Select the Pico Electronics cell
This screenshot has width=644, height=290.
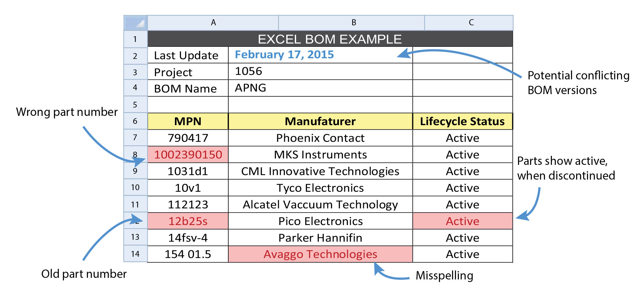click(x=320, y=221)
